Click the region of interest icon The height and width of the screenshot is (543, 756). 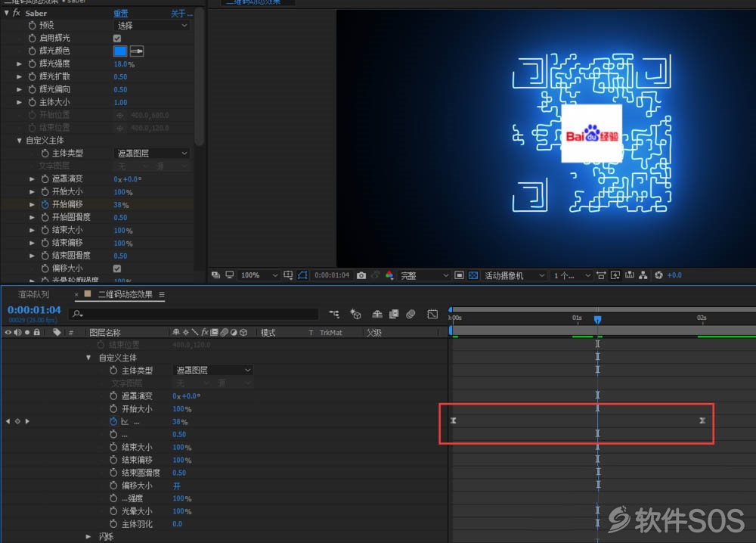459,275
